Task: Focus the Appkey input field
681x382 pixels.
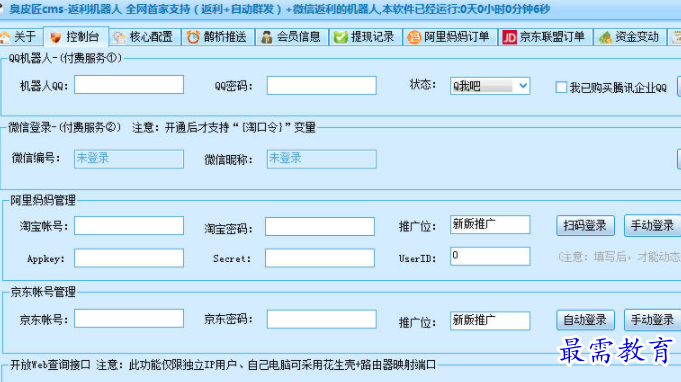Action: [x=129, y=258]
